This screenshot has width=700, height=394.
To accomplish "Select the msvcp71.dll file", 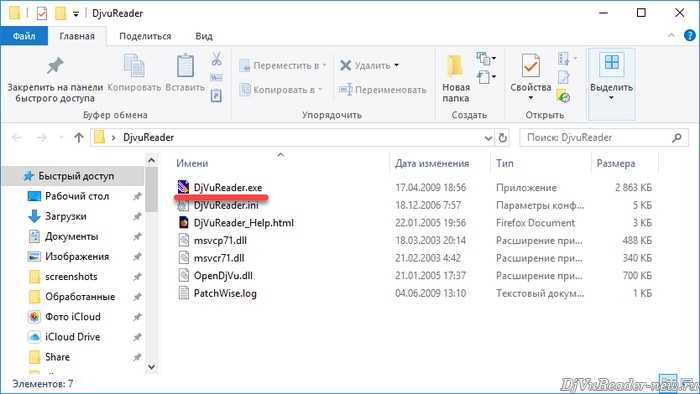I will point(220,240).
